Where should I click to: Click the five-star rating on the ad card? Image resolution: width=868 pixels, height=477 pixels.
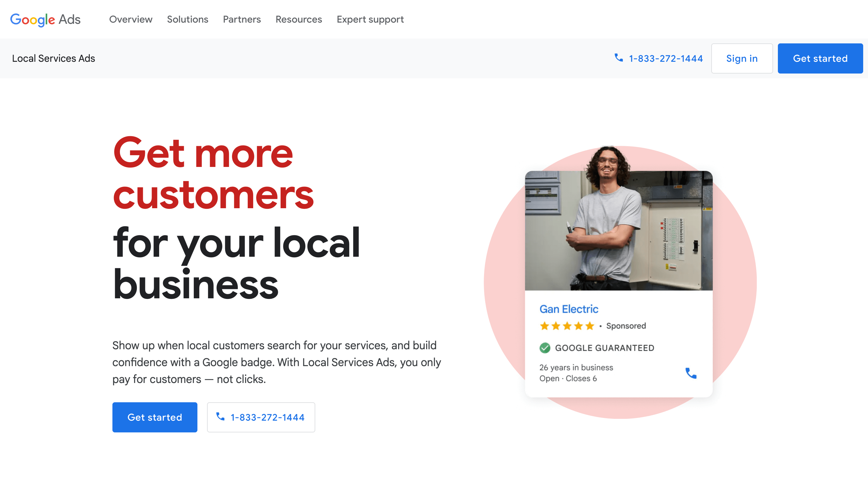pyautogui.click(x=566, y=326)
